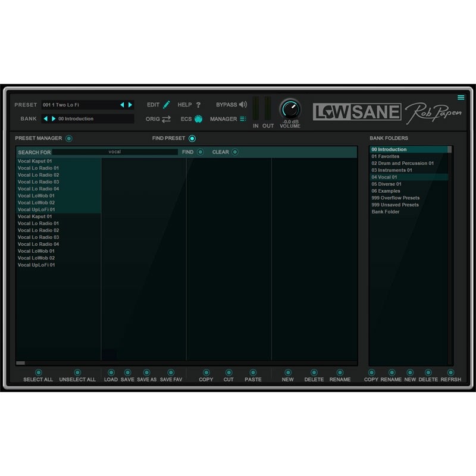
Task: Click the Find button circle
Action: (201, 152)
